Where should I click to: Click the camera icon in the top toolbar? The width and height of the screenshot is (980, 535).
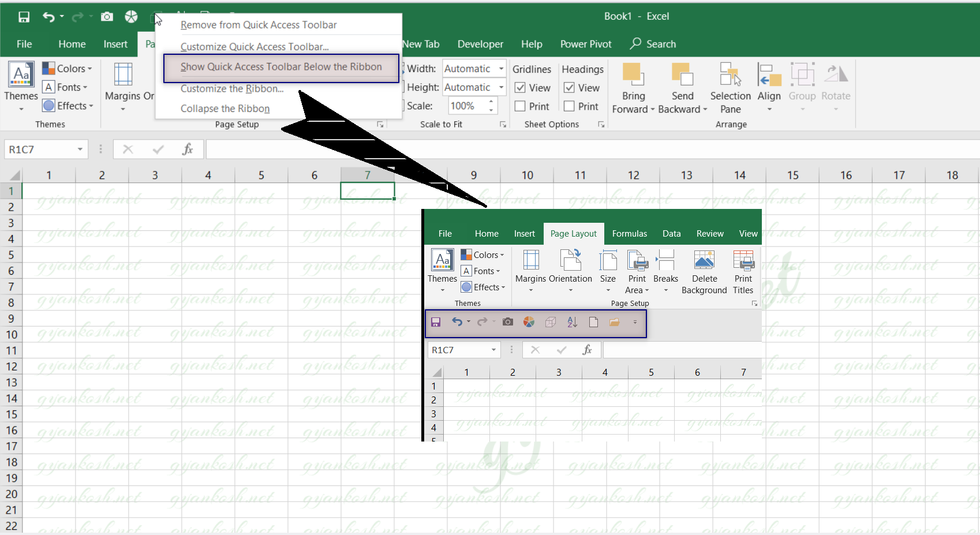(107, 17)
